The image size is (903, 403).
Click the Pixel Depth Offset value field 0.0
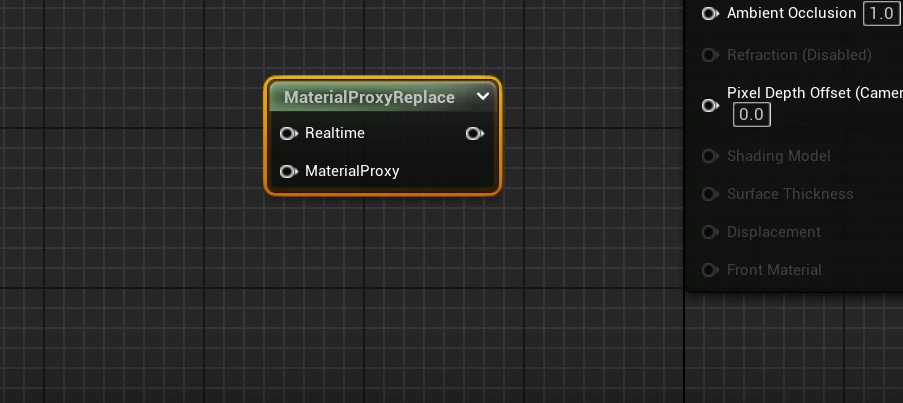coord(751,115)
